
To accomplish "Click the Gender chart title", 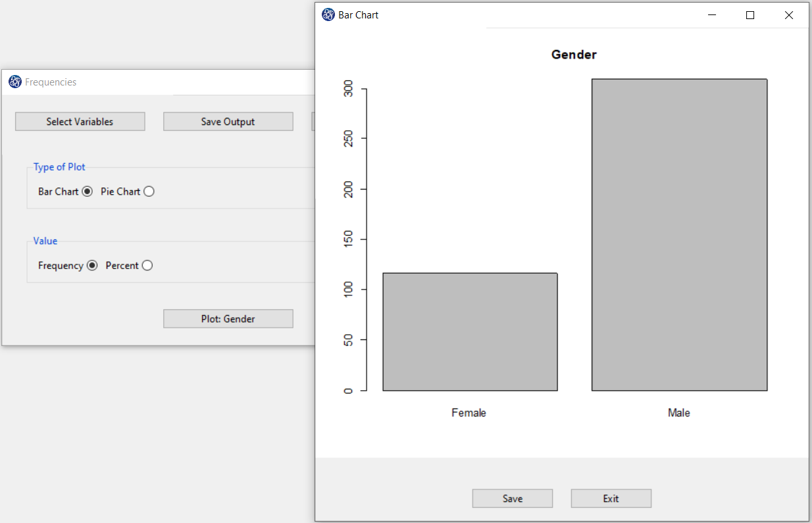I will [x=574, y=55].
